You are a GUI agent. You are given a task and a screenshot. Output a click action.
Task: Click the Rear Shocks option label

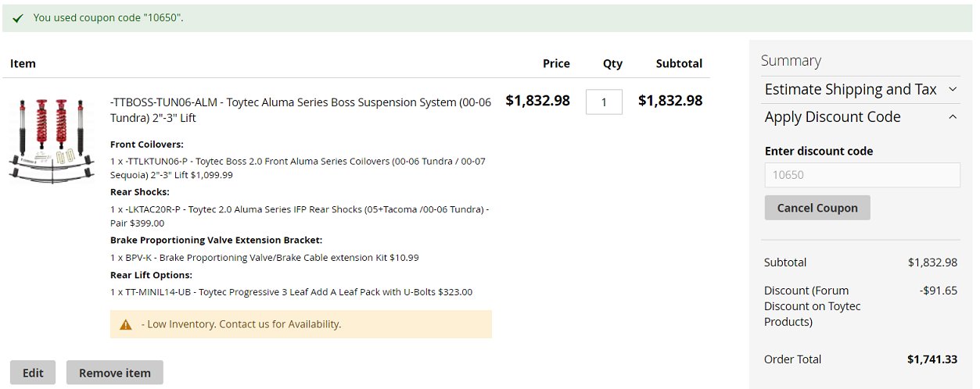[140, 192]
